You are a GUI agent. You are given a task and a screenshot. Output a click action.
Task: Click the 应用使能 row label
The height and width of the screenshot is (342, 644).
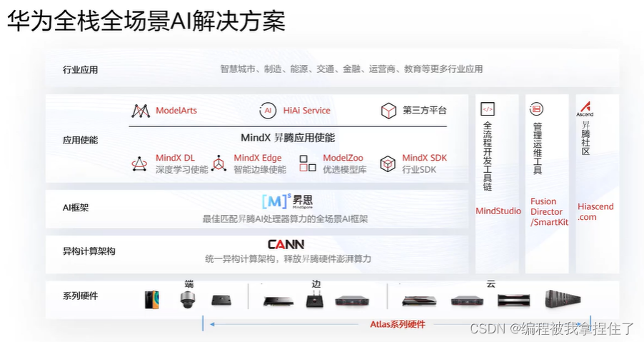(x=81, y=140)
